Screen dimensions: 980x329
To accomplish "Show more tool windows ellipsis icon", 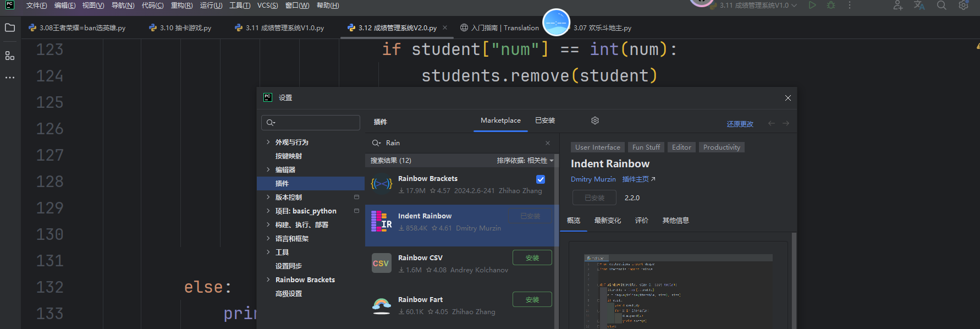I will point(10,78).
